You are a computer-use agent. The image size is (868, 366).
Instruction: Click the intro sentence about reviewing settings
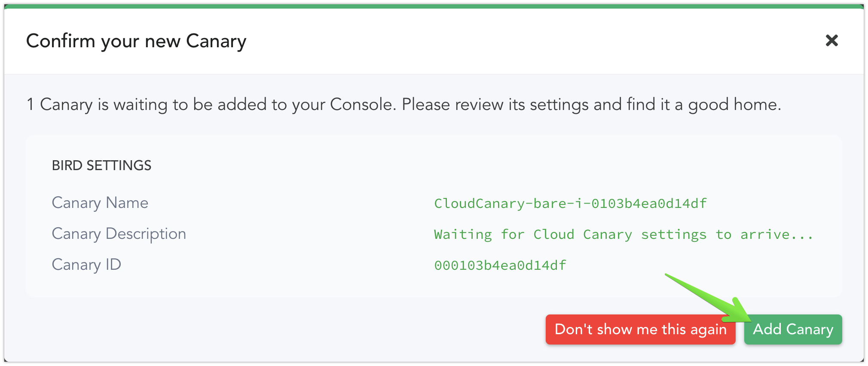404,104
